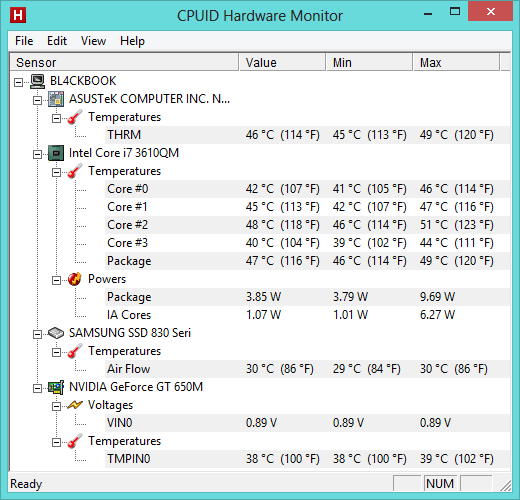Collapse the NVIDIA GeForce GT 650M node

(38, 388)
